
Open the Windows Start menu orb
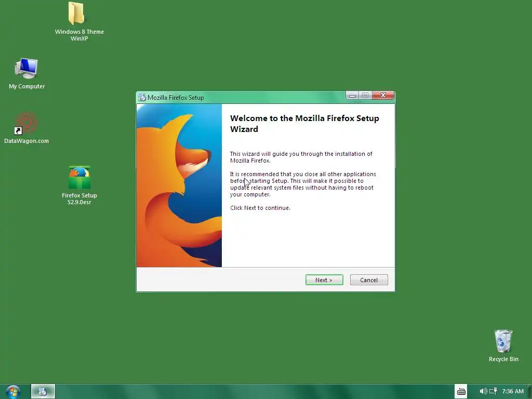(x=13, y=392)
